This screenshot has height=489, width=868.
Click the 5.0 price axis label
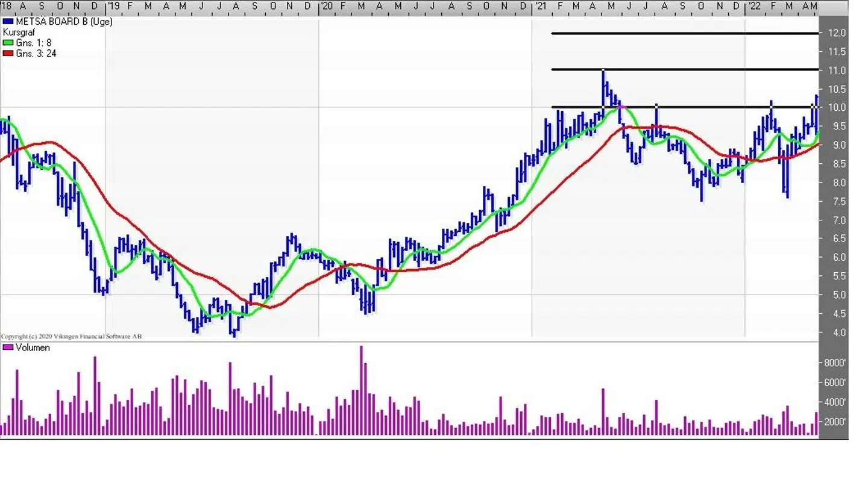pyautogui.click(x=837, y=295)
